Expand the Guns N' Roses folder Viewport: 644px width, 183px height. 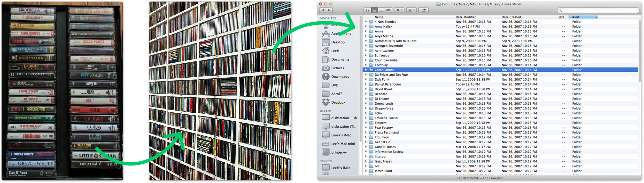pos(366,147)
